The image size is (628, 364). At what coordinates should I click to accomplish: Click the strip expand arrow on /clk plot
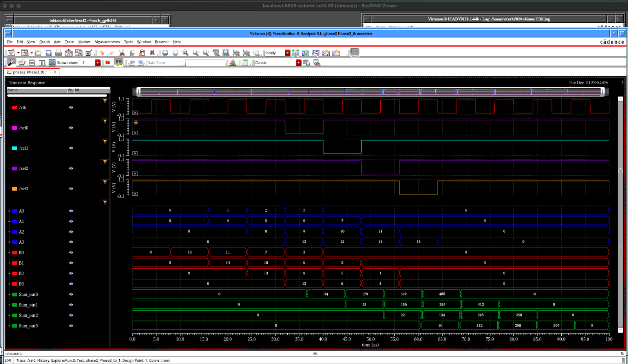135,113
